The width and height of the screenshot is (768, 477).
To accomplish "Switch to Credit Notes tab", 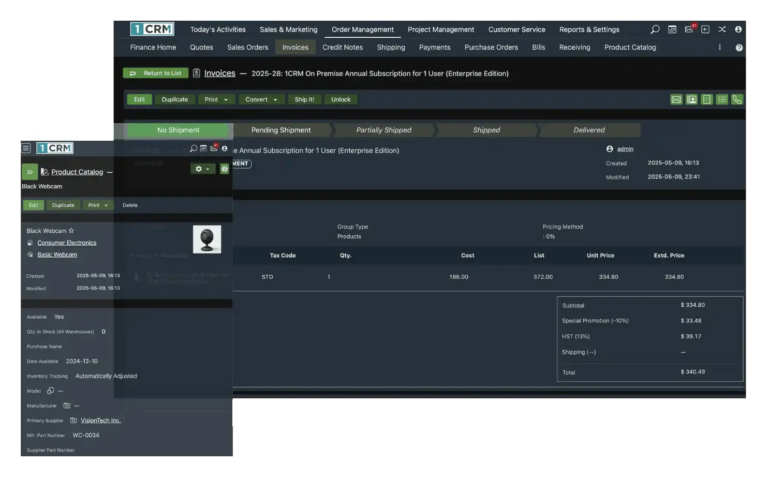I will point(343,48).
